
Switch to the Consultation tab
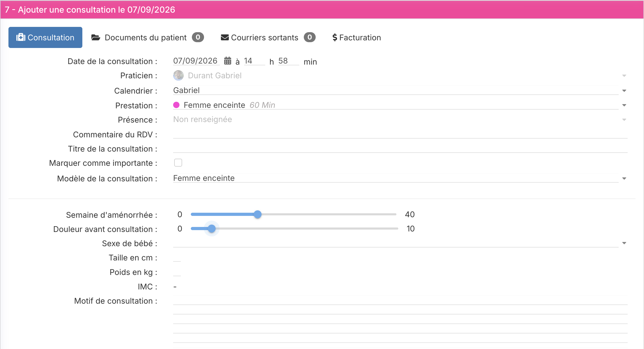click(45, 37)
